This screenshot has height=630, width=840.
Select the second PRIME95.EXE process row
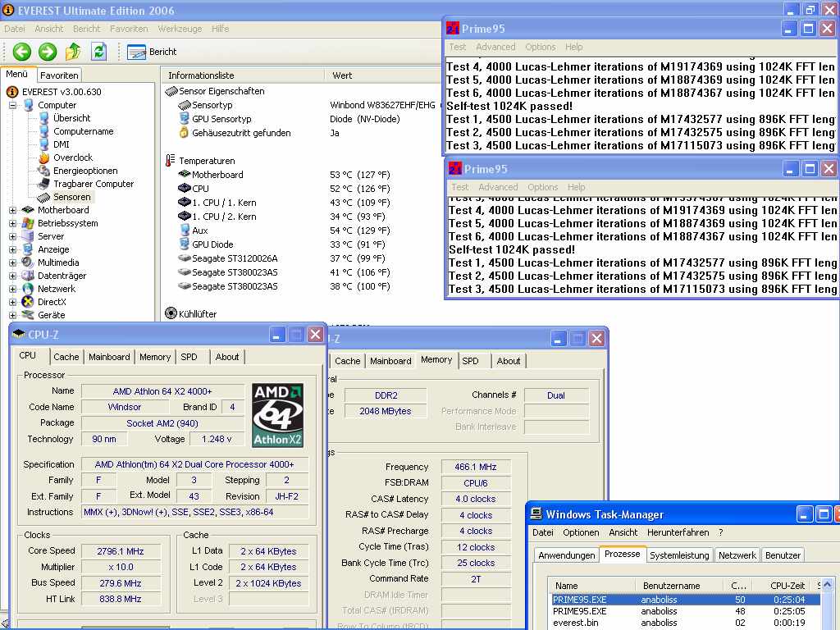tap(686, 611)
